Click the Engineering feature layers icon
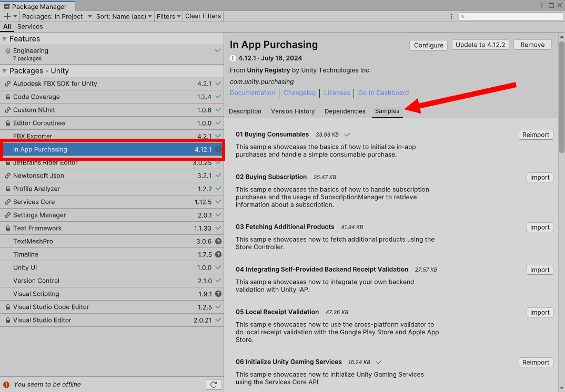The width and height of the screenshot is (565, 392). click(x=7, y=51)
